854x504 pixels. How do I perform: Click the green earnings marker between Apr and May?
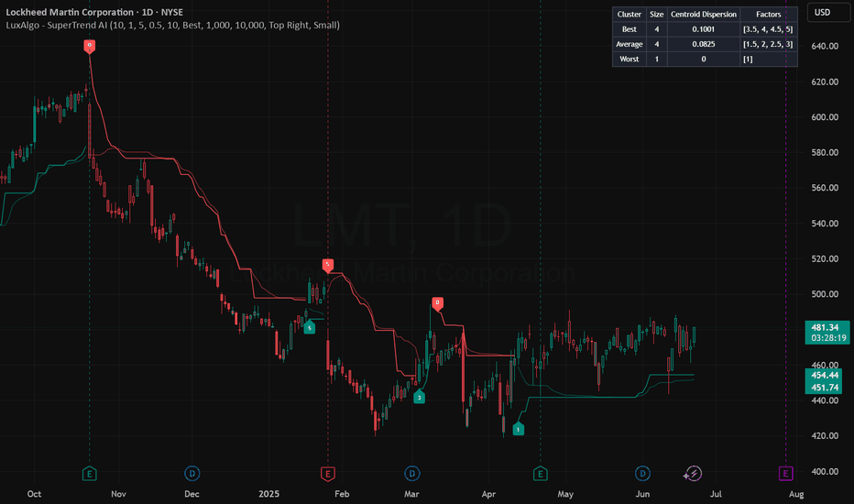pyautogui.click(x=540, y=474)
